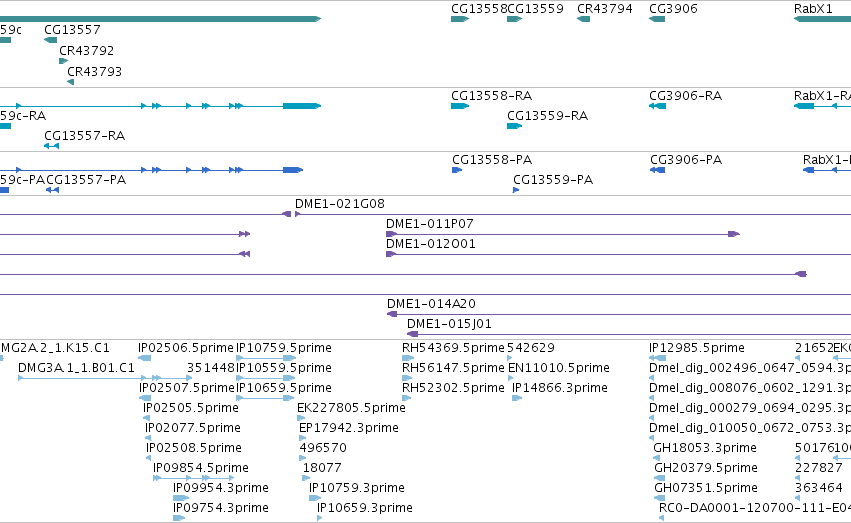851x523 pixels.
Task: Open the CG3906-RA transcript label
Action: pyautogui.click(x=685, y=96)
